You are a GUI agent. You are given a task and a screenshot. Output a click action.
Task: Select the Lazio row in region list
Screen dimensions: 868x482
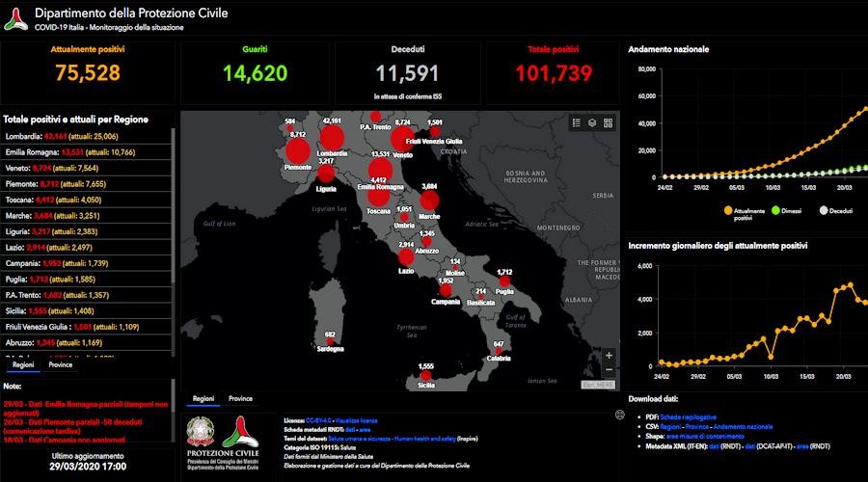[x=86, y=248]
